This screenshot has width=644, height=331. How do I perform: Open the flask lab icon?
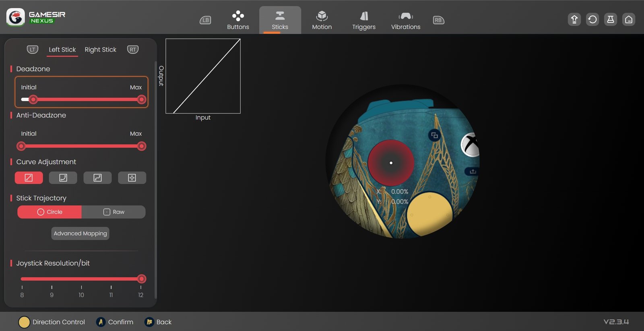click(x=611, y=19)
